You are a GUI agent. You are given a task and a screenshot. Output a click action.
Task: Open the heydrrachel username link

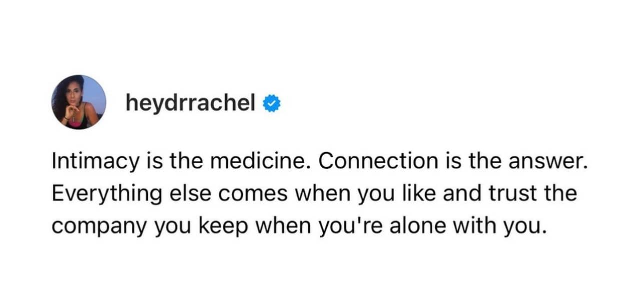click(x=191, y=103)
